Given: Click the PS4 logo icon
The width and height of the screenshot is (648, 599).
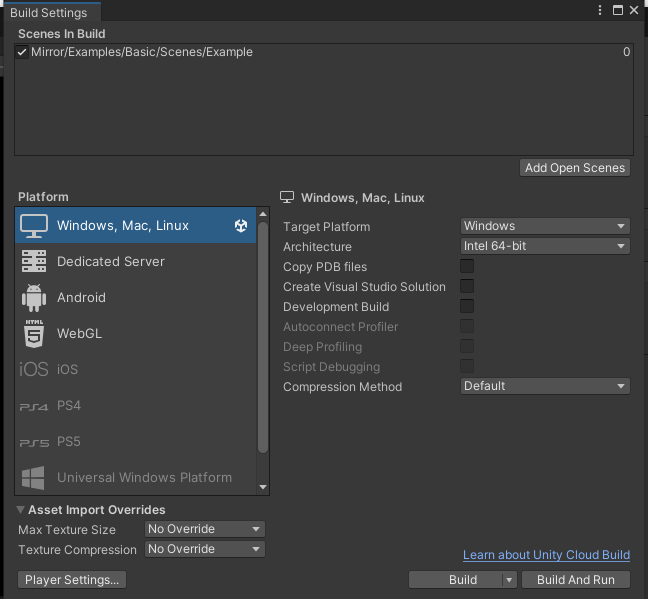Looking at the screenshot, I should pos(34,407).
